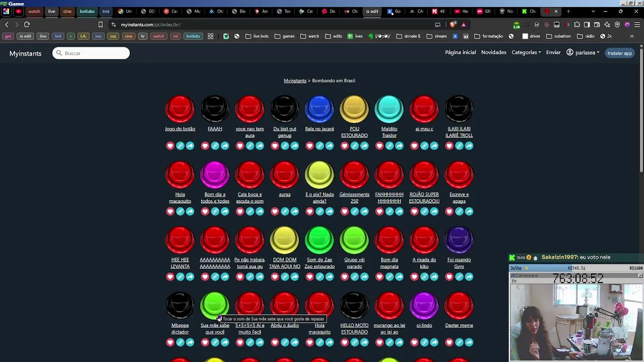Open the Novidades page
The height and width of the screenshot is (362, 644).
tap(494, 52)
